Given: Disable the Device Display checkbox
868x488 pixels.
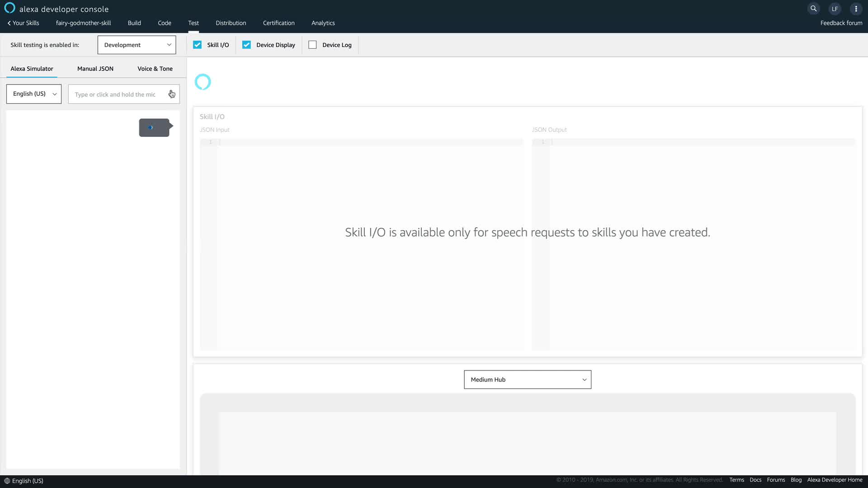Looking at the screenshot, I should coord(246,45).
